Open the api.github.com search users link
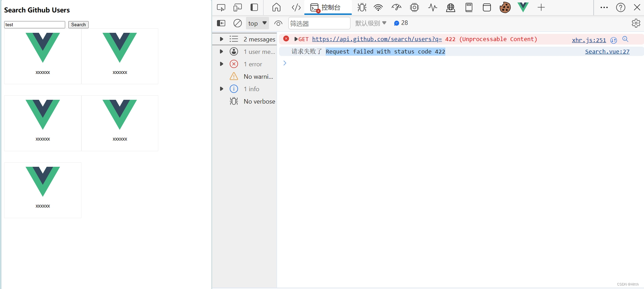The width and height of the screenshot is (644, 289). point(377,39)
